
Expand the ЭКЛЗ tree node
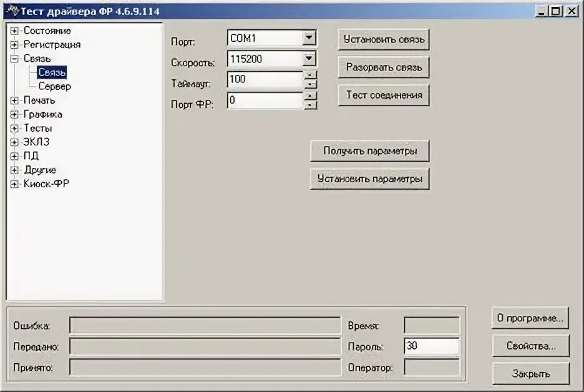(14, 142)
